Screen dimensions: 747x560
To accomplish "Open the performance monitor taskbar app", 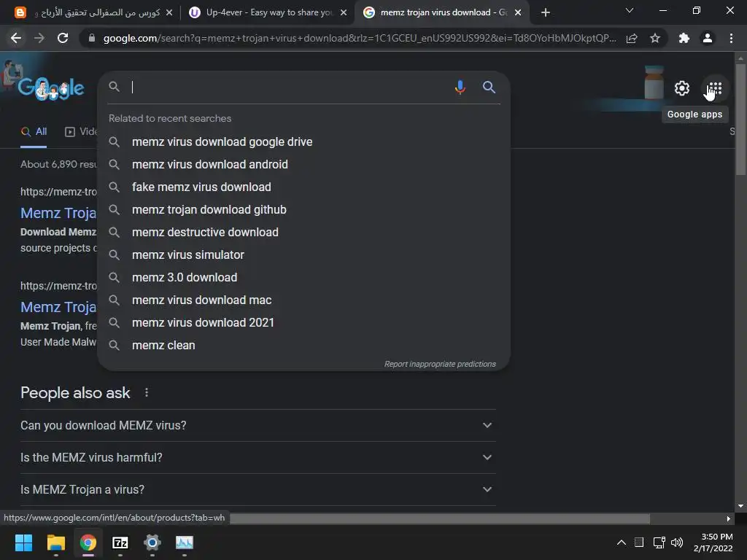I will [x=185, y=542].
